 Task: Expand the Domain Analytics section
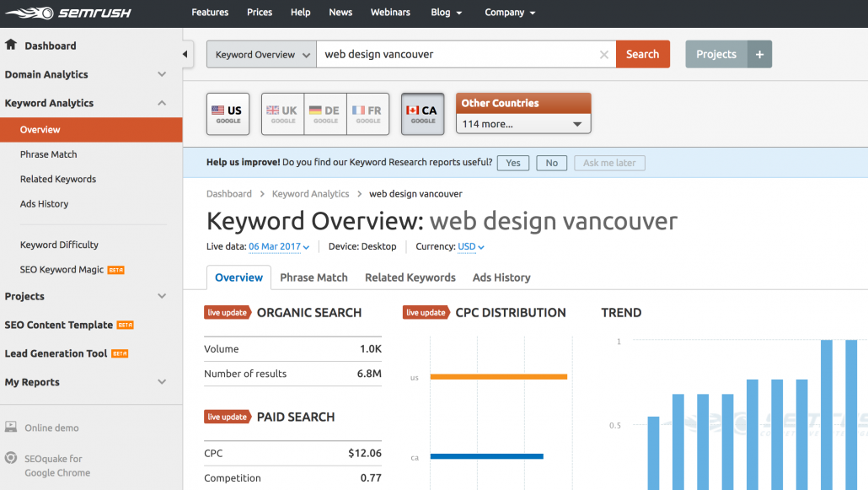pos(162,74)
